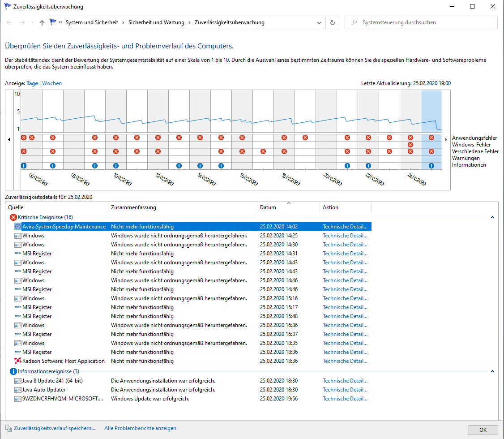Open the recent locations dropdown arrow
The width and height of the screenshot is (504, 439).
[33, 22]
